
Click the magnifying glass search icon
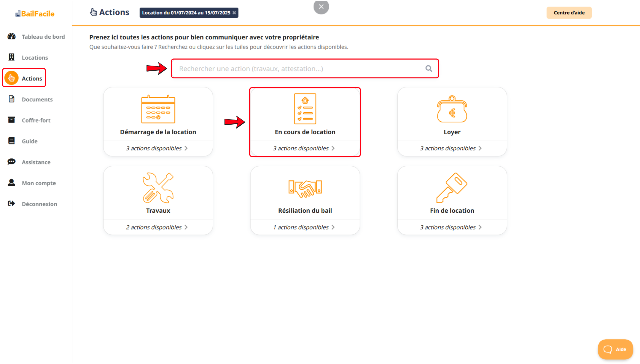point(429,69)
